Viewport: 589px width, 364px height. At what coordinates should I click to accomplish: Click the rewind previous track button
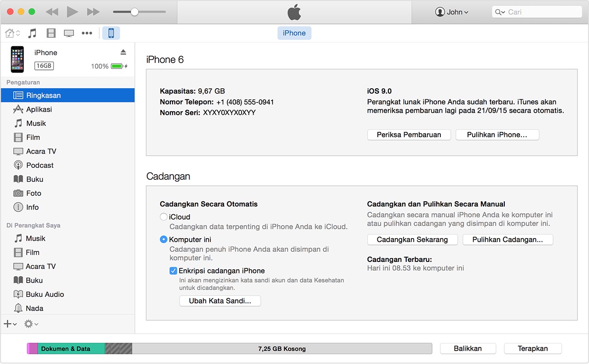[52, 12]
